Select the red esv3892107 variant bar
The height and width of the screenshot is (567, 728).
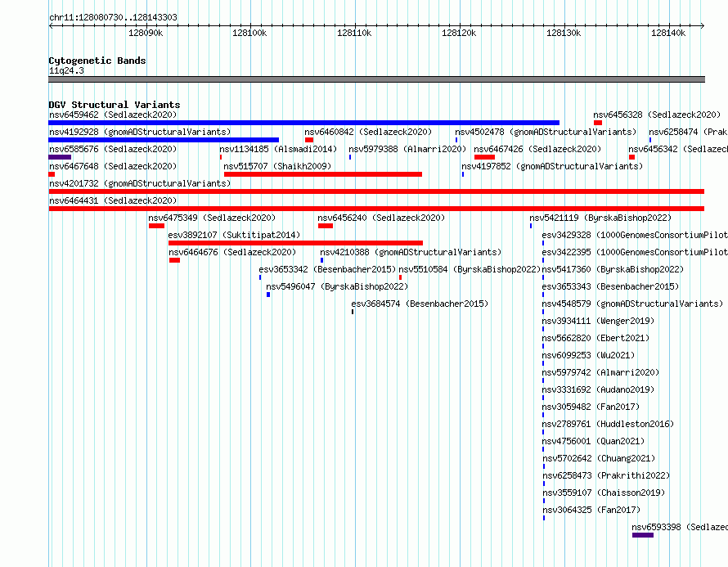click(296, 243)
